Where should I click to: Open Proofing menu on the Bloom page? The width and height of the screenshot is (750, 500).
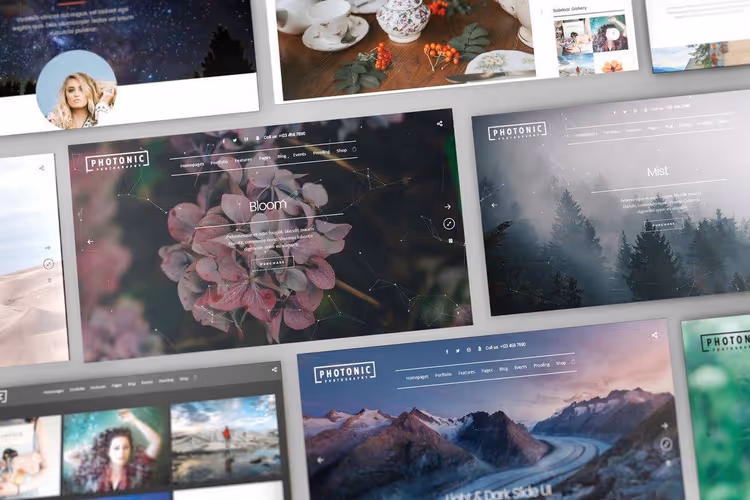[321, 152]
